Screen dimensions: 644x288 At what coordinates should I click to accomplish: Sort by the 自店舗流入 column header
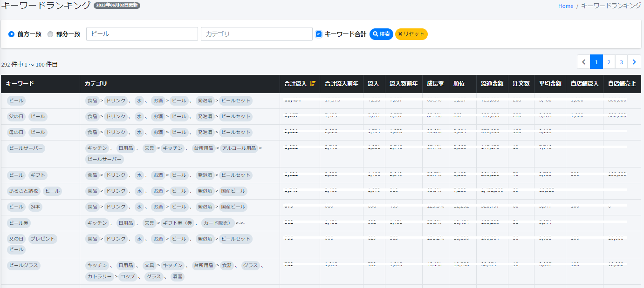pos(584,84)
